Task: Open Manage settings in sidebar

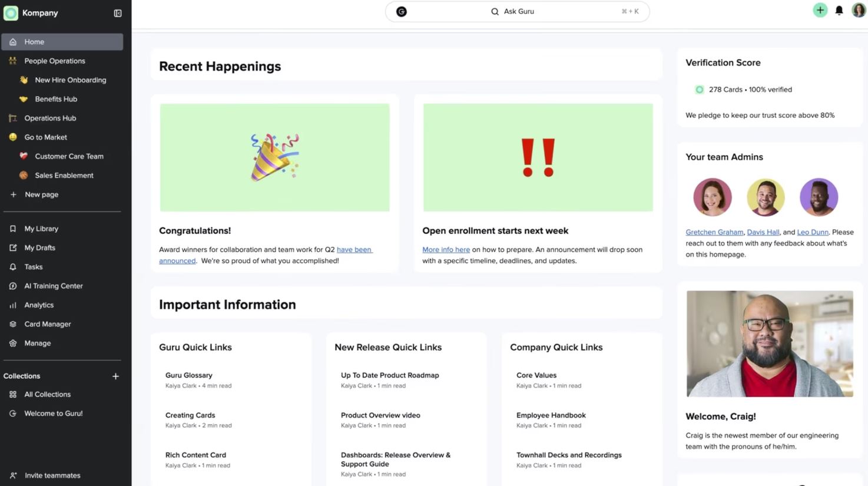Action: 37,343
